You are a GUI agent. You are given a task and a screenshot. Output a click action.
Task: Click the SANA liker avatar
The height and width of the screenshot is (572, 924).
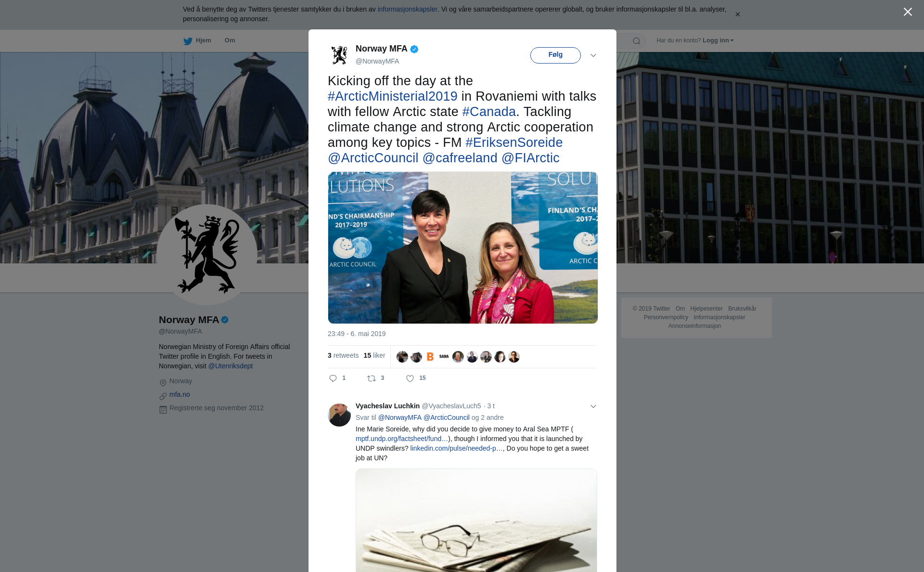(x=444, y=357)
